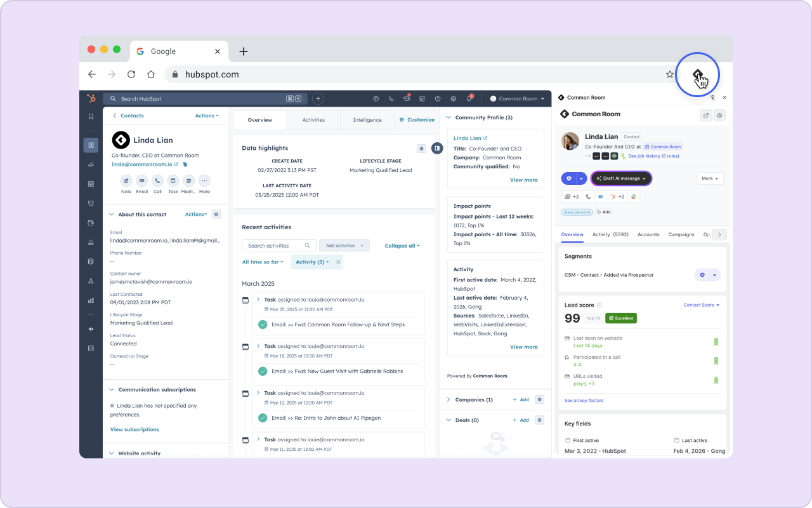Click the Search activities field
The width and height of the screenshot is (812, 508).
point(278,246)
